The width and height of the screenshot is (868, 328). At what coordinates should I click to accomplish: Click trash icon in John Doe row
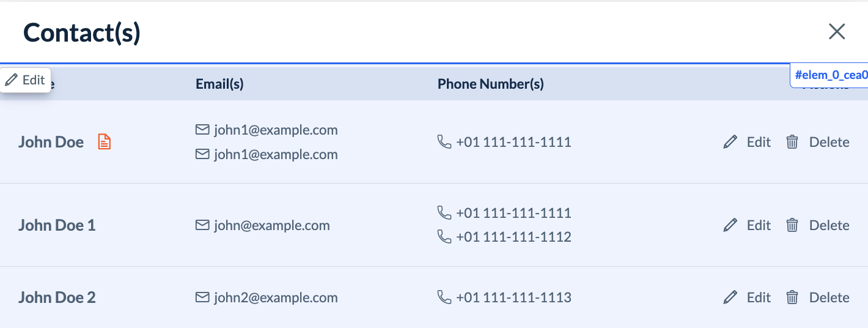792,142
